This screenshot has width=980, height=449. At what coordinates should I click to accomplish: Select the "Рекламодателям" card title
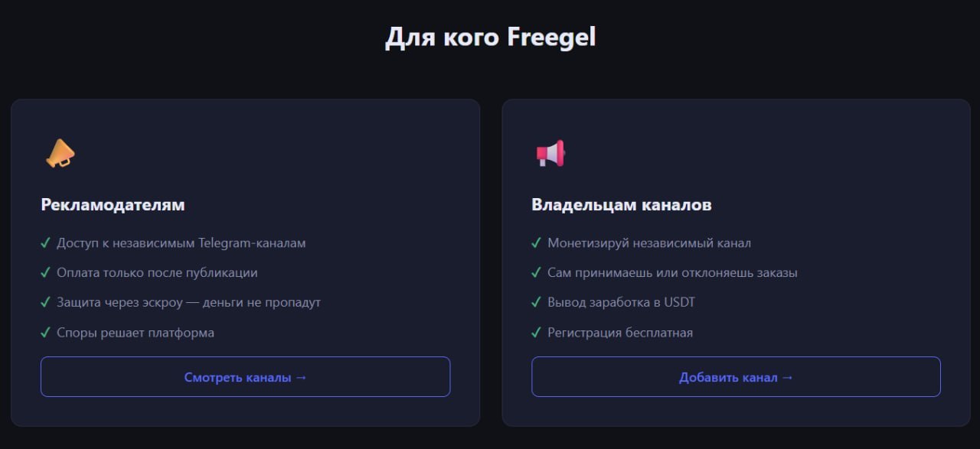tap(113, 205)
